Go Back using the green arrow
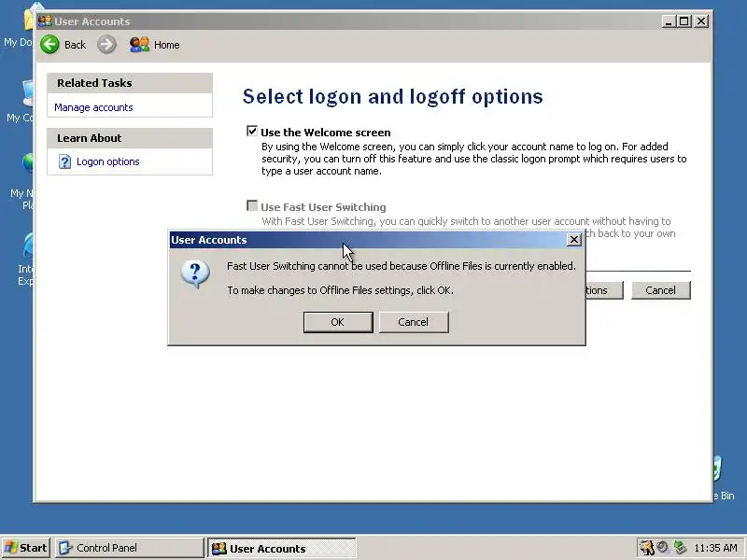747x560 pixels. (x=49, y=45)
